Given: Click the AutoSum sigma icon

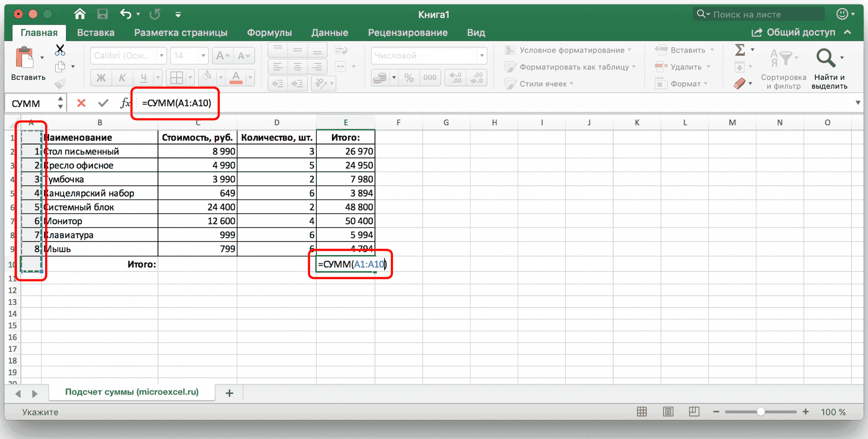Looking at the screenshot, I should (x=740, y=50).
